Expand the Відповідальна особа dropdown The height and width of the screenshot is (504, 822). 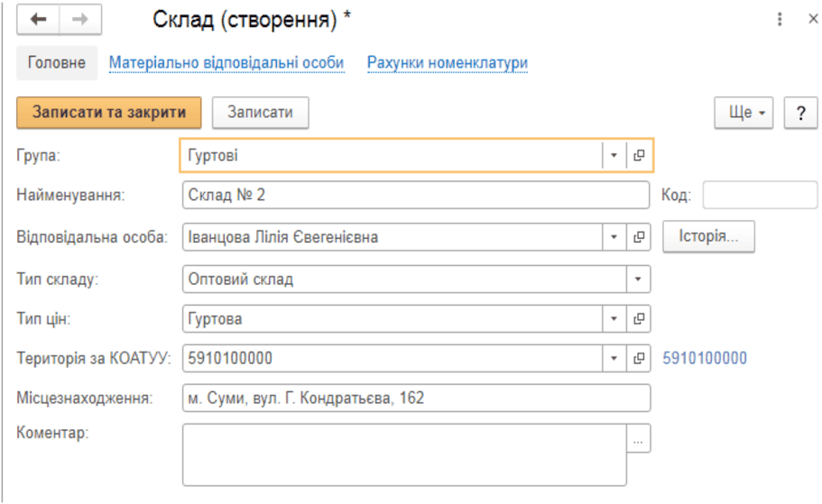[614, 237]
